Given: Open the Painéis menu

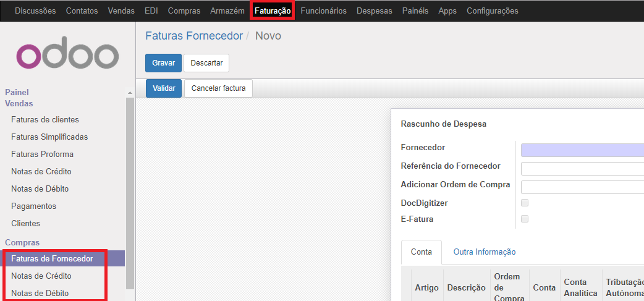Looking at the screenshot, I should point(415,11).
